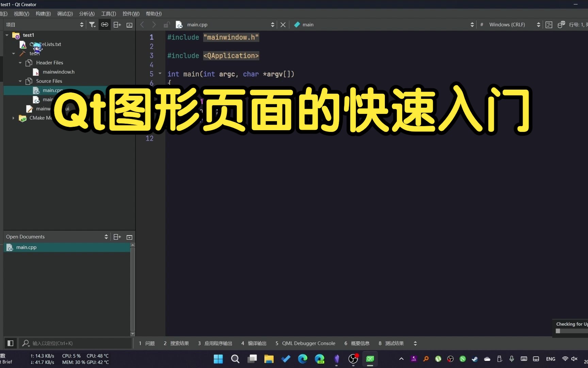Screen dimensions: 588x368
Task: Open the 控件(W) menu
Action: coord(131,14)
